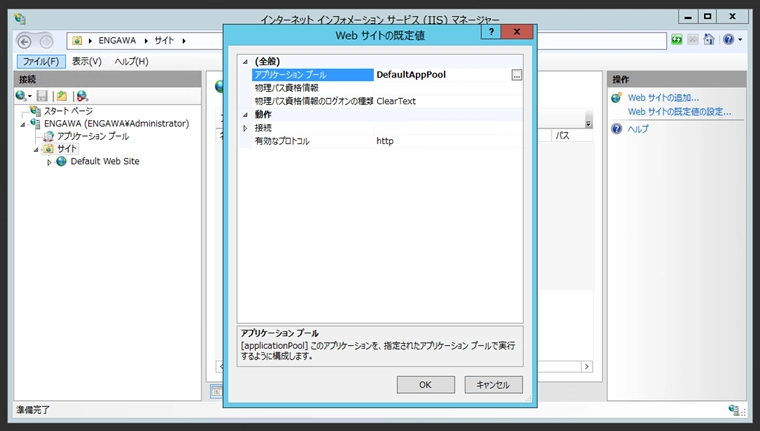The height and width of the screenshot is (431, 760).
Task: Click the キャンセル button
Action: point(493,385)
